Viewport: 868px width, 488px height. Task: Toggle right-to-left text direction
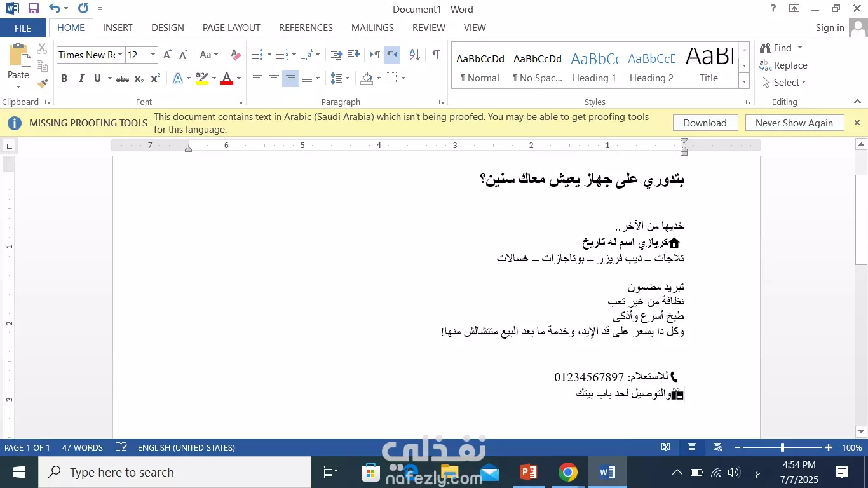(392, 55)
